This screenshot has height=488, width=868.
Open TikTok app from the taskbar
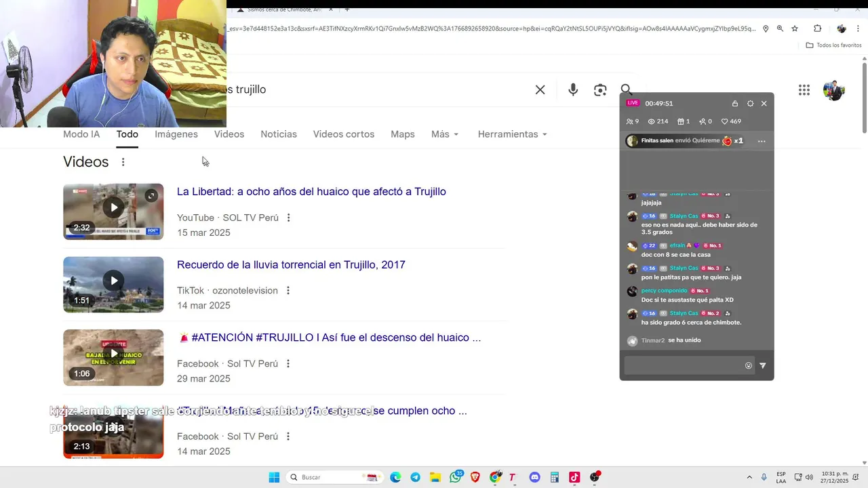coord(574,477)
